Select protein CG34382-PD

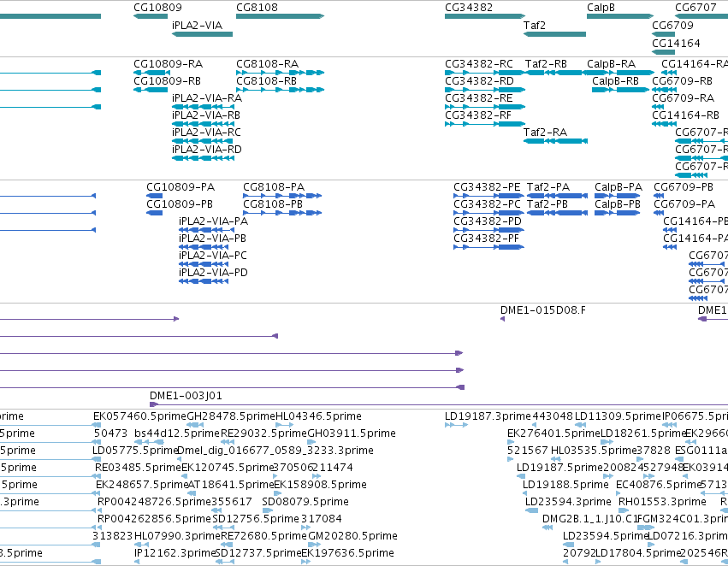coord(488,231)
